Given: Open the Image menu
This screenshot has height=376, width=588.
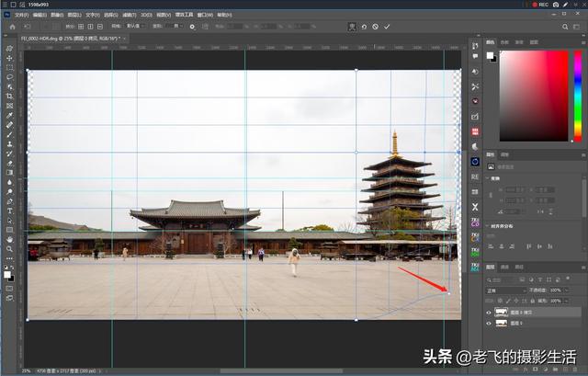Looking at the screenshot, I should tap(57, 15).
